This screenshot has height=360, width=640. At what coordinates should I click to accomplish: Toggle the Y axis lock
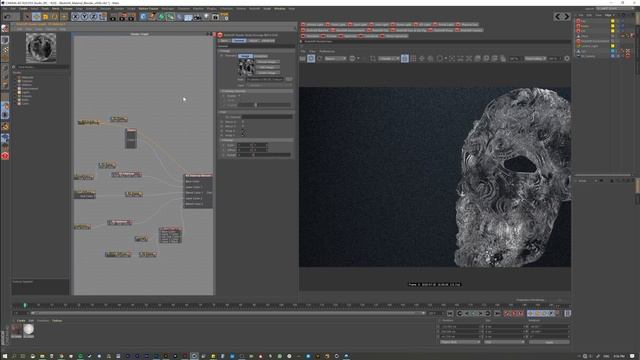point(84,17)
